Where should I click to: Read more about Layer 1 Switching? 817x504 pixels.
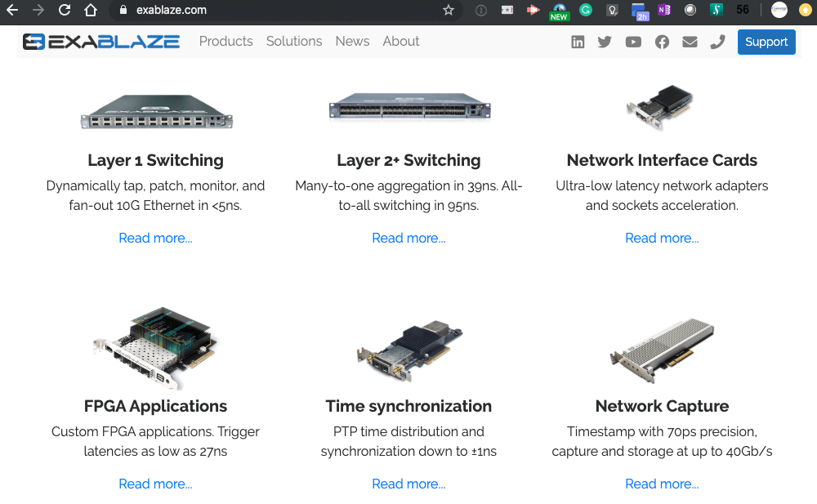(155, 238)
